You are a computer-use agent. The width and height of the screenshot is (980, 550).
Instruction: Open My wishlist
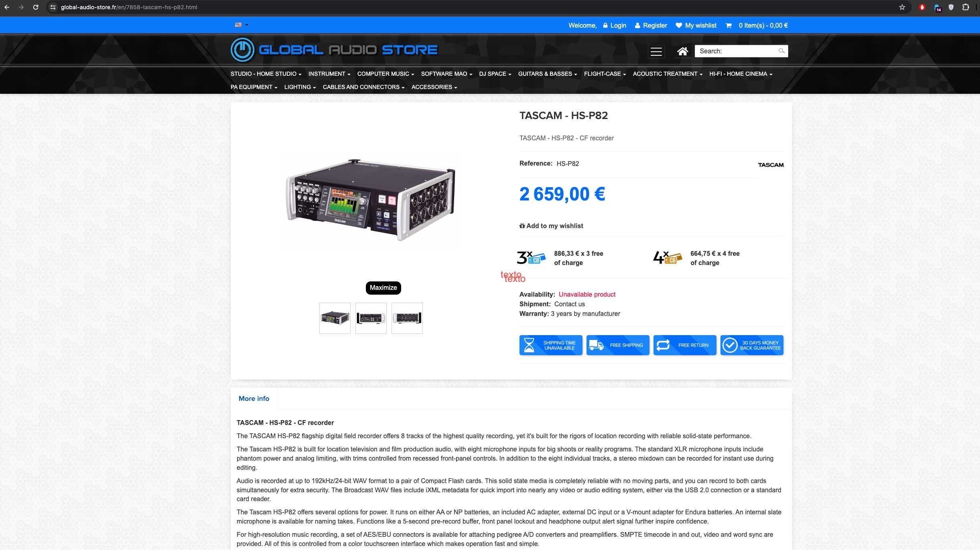pos(696,25)
